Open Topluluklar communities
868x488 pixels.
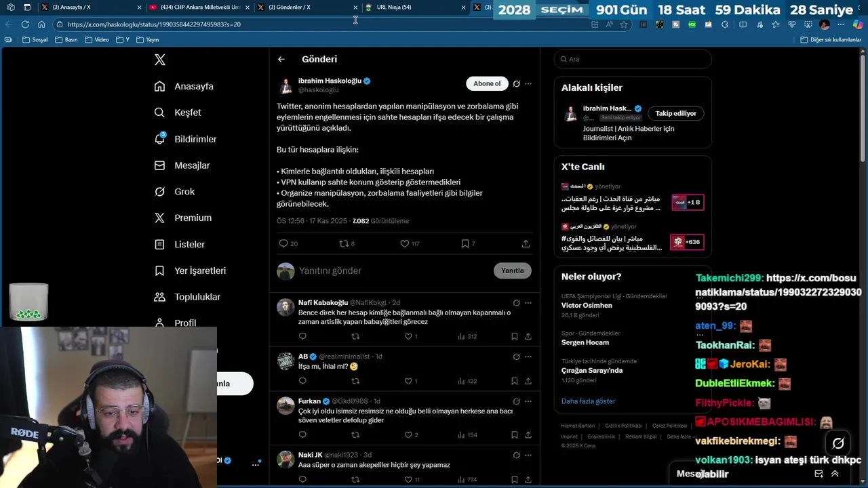[187, 297]
